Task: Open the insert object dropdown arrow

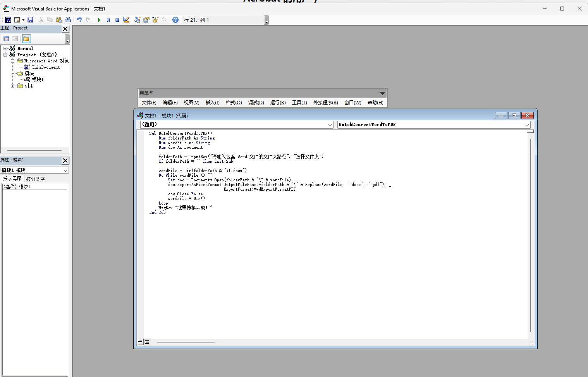Action: click(23, 20)
